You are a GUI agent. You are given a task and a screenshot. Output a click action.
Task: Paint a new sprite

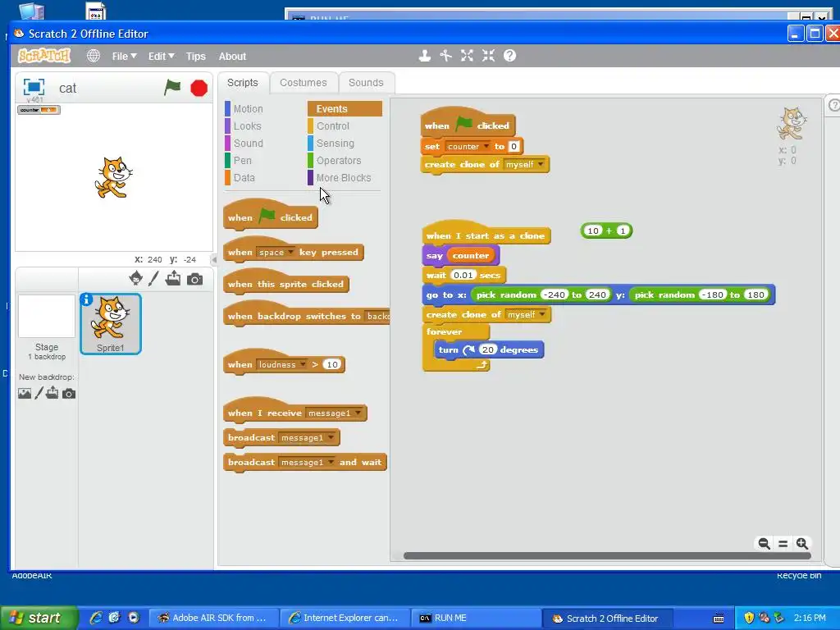153,279
